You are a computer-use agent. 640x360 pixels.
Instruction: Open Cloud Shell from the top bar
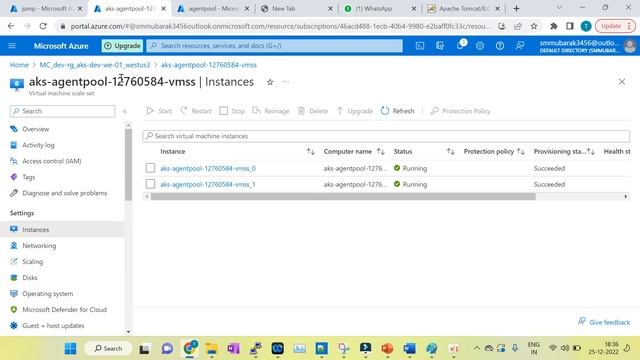click(x=420, y=46)
